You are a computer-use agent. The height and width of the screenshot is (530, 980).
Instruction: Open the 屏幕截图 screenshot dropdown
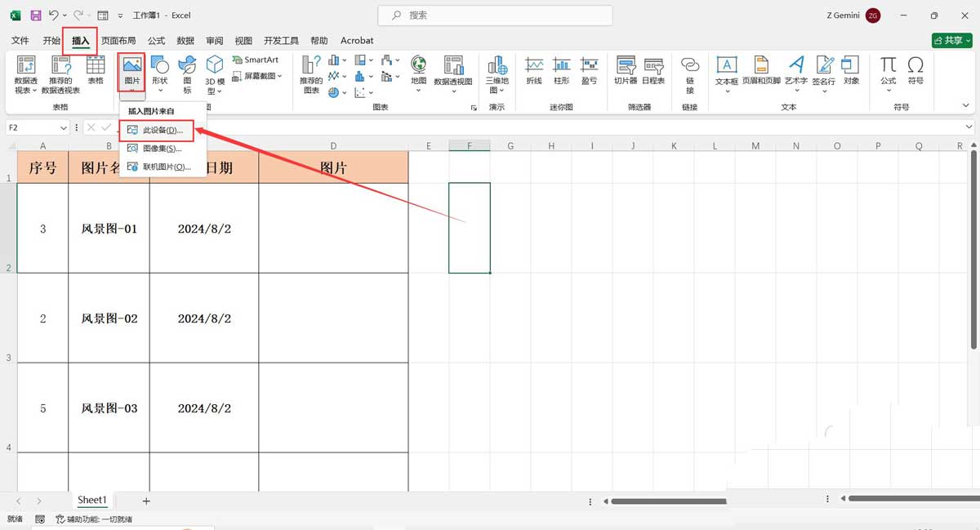click(257, 76)
